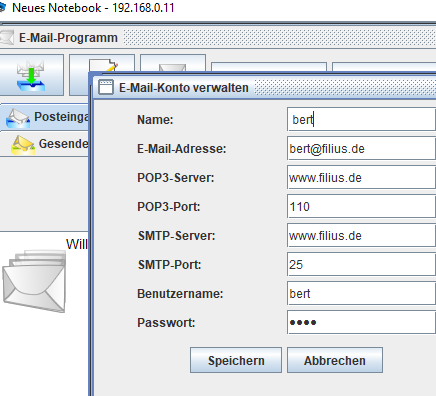The image size is (436, 396).
Task: Focus the SMTP-Server input field
Action: click(x=361, y=235)
